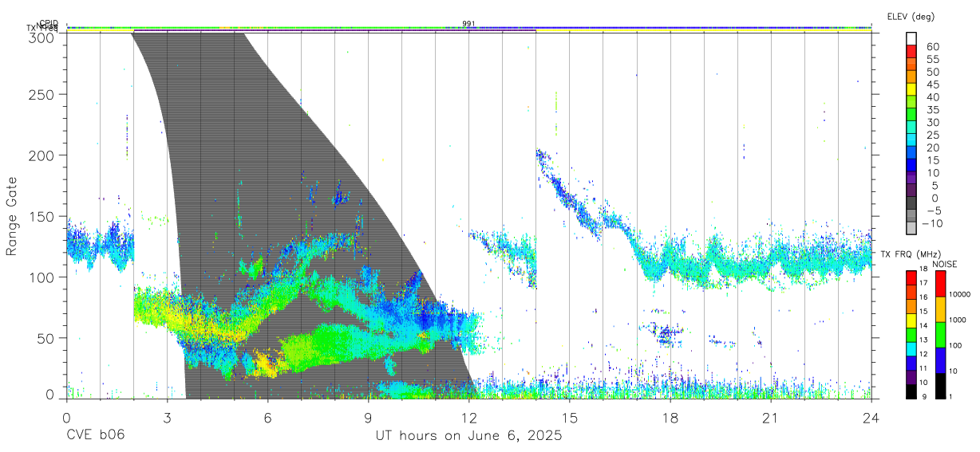Click the ELEV legend value "30"
This screenshot has width=980, height=452.
pyautogui.click(x=932, y=122)
